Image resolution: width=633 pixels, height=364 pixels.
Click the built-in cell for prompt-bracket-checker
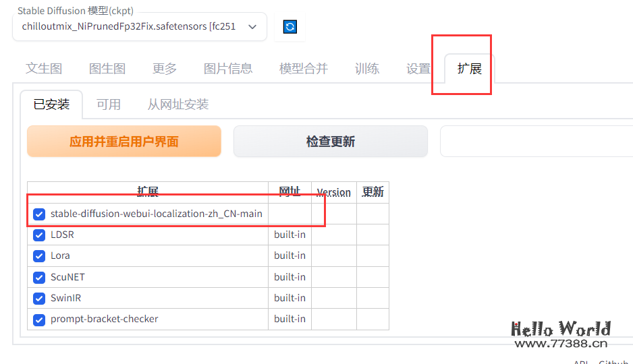pyautogui.click(x=290, y=319)
